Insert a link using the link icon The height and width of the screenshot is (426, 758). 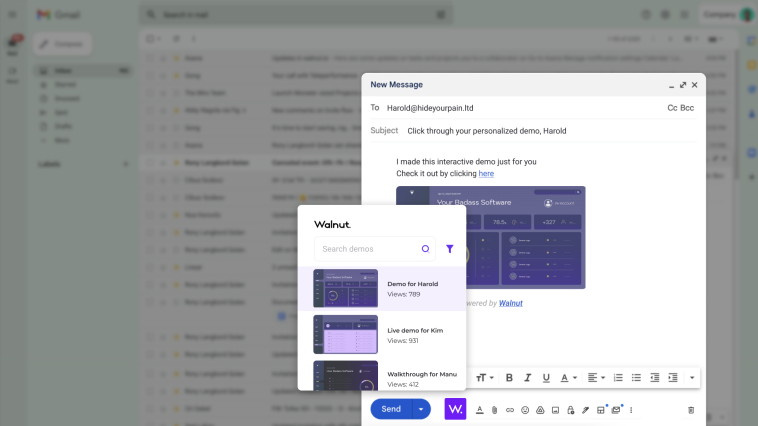click(509, 410)
